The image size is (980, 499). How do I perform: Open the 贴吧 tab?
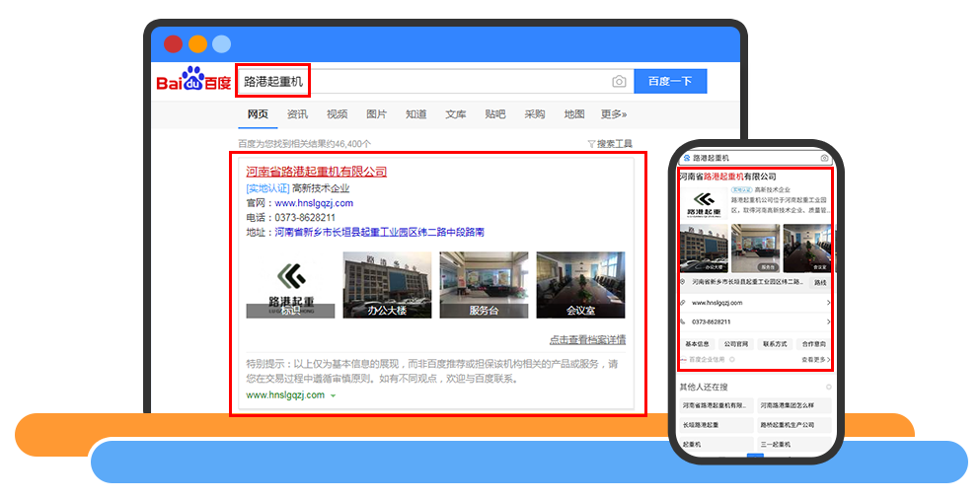[x=495, y=114]
